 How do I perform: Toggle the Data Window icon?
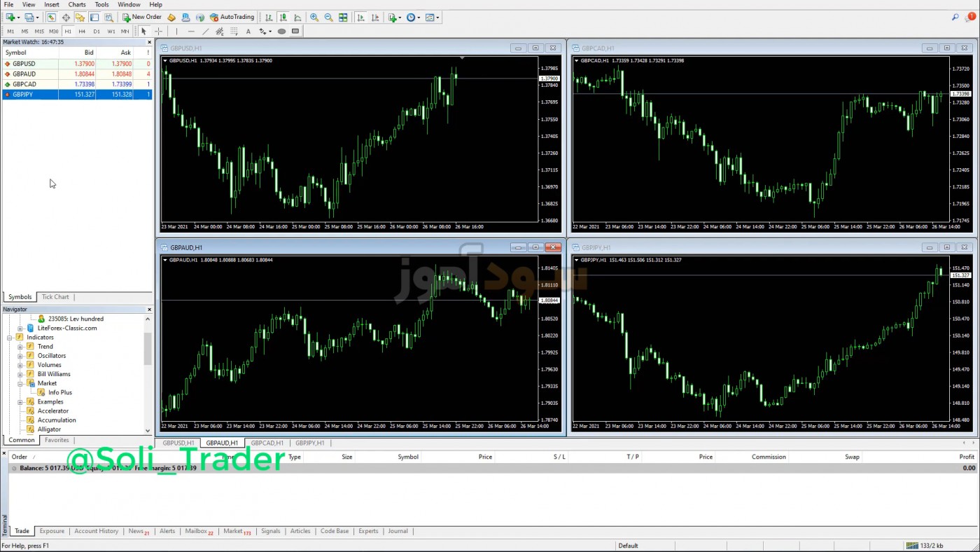click(x=66, y=17)
